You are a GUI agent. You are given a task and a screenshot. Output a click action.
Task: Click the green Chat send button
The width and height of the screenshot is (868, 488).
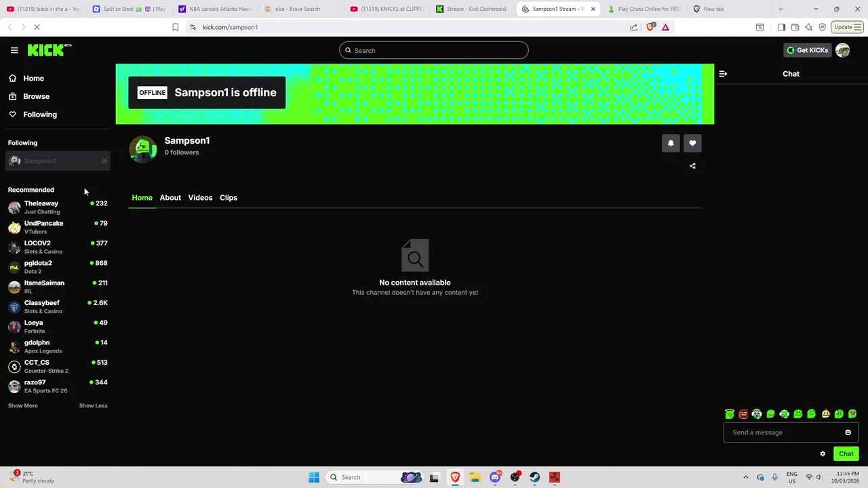pyautogui.click(x=846, y=454)
